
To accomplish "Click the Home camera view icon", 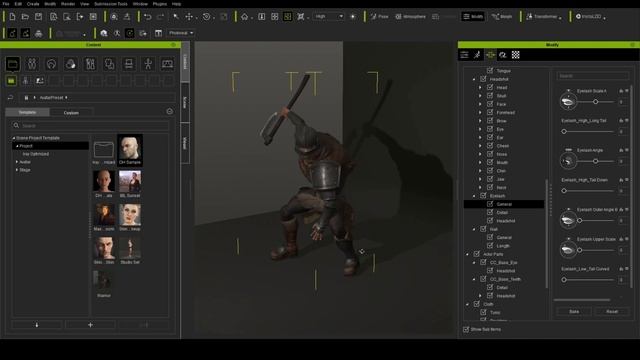I will [x=244, y=17].
